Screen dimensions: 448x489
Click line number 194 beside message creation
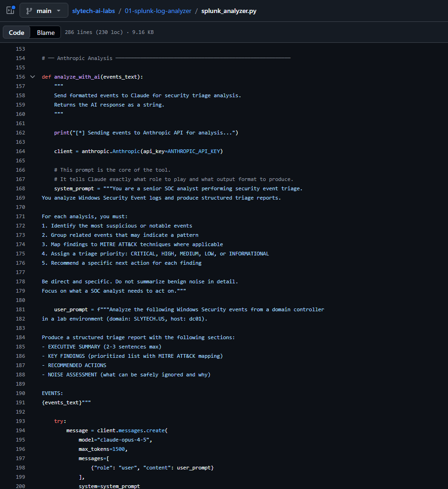[x=20, y=430]
